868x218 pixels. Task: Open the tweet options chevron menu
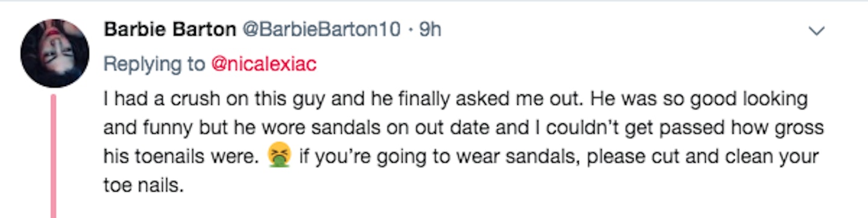(817, 30)
